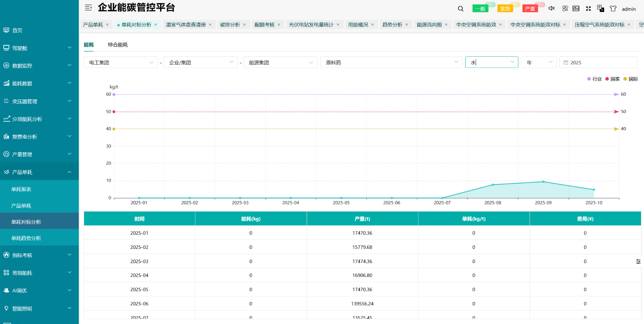The height and width of the screenshot is (324, 644).
Task: Open the 电工集团 dropdown
Action: [120, 62]
